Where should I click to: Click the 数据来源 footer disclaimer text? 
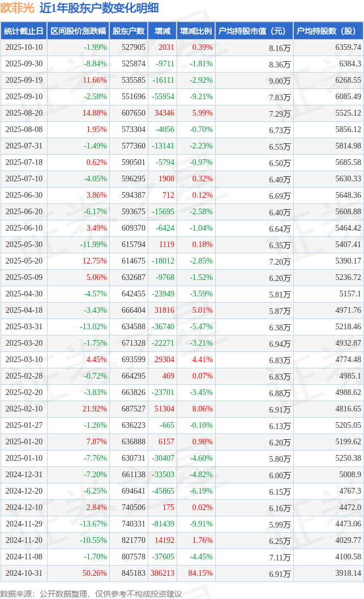click(x=91, y=593)
